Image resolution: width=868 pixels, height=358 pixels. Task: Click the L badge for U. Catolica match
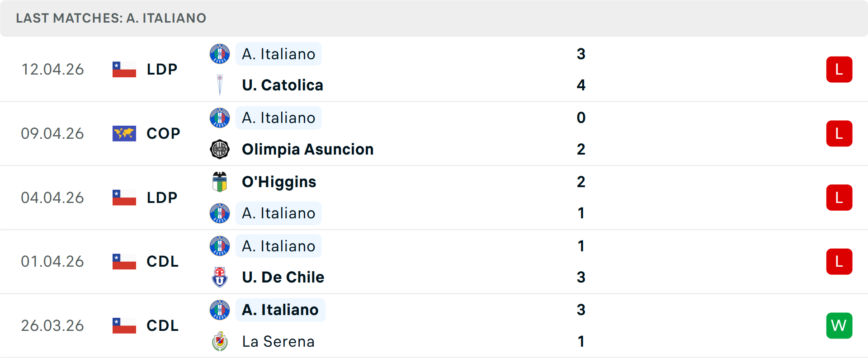point(839,69)
